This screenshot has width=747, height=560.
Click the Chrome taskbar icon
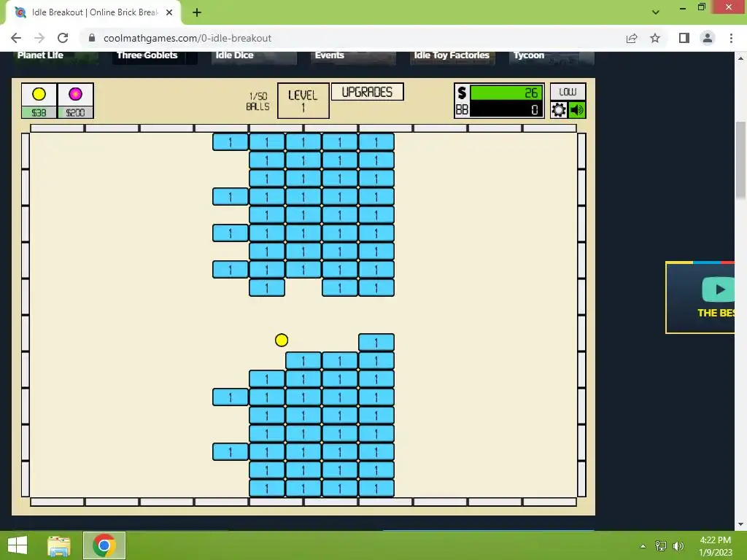(104, 545)
